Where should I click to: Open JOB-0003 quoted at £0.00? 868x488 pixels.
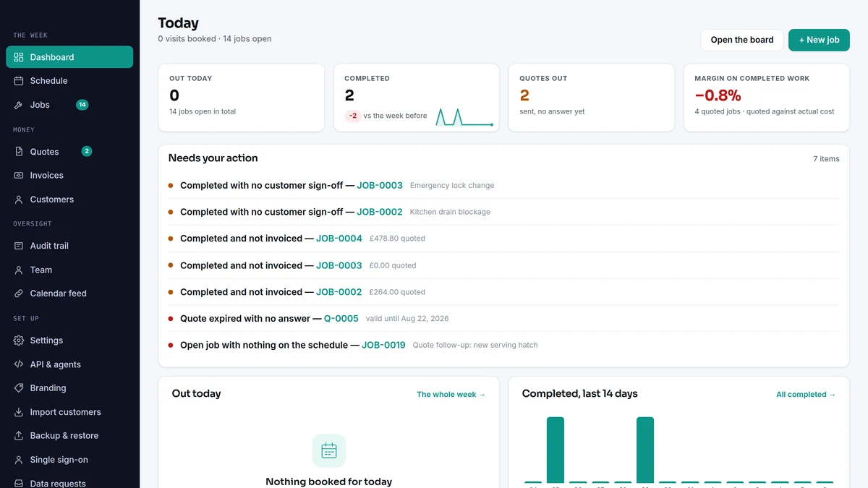click(339, 265)
